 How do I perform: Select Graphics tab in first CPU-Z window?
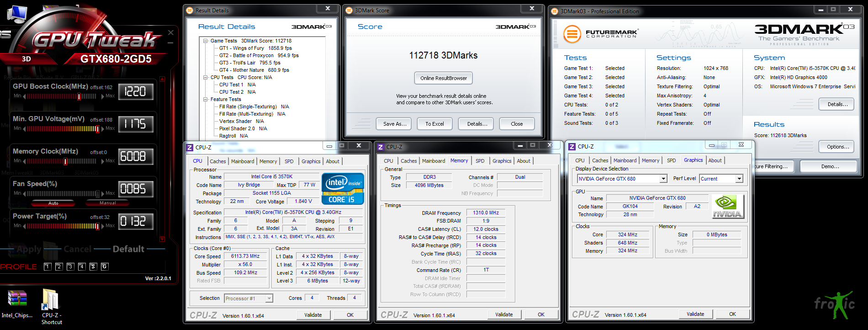pos(311,161)
